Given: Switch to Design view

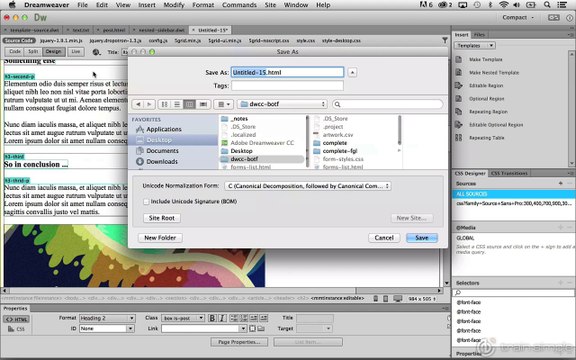Looking at the screenshot, I should click(53, 52).
